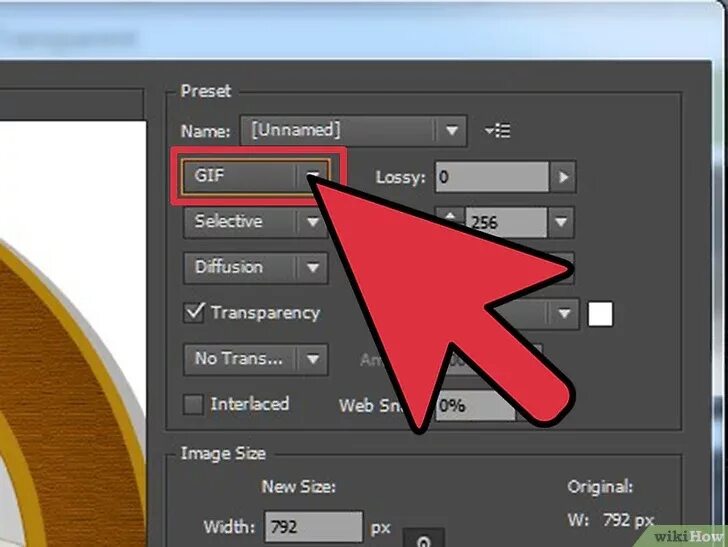Open the Selective color reduction dropdown
728x547 pixels.
256,222
